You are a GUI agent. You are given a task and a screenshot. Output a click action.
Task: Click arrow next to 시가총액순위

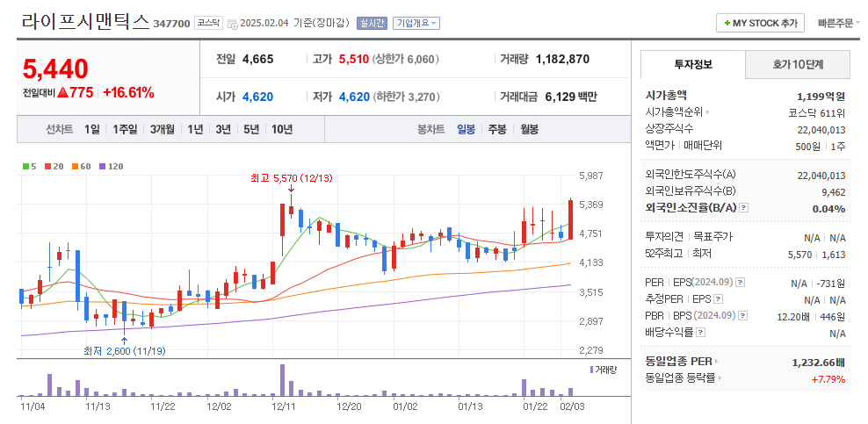coord(707,112)
